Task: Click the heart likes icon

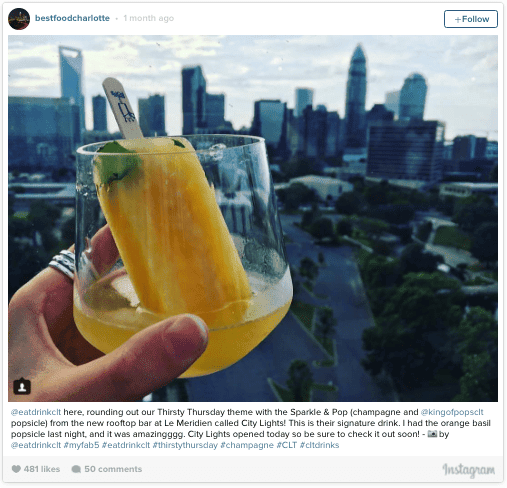Action: tap(16, 469)
